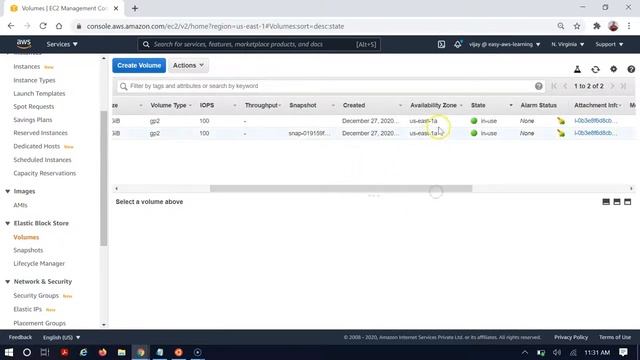Click the Create Volume button
The image size is (640, 360).
point(139,65)
